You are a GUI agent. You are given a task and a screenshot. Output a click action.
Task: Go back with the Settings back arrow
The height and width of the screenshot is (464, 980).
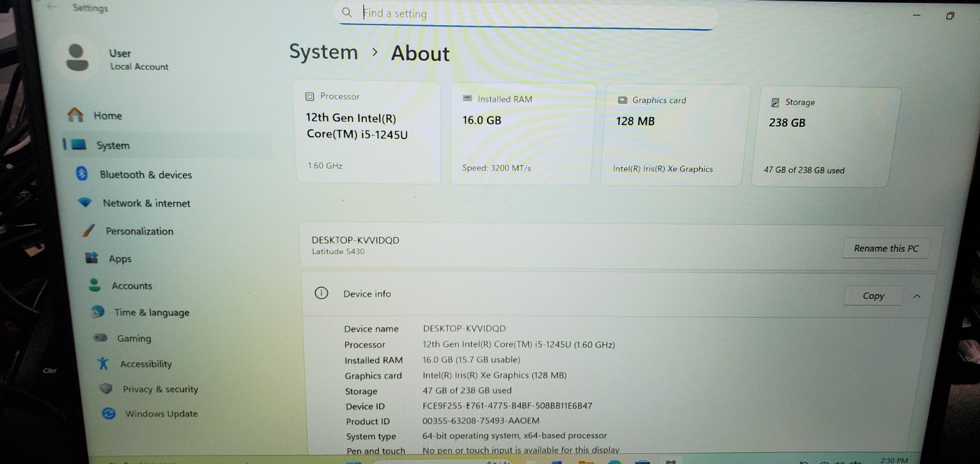coord(53,7)
